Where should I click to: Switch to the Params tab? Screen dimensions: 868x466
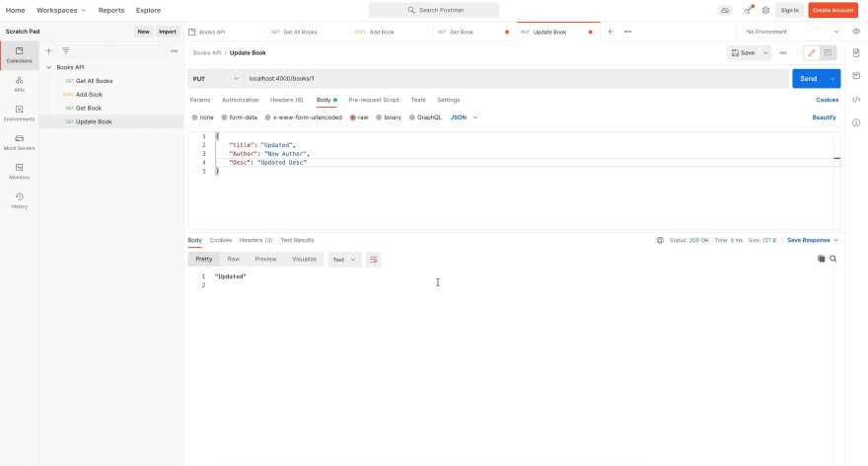200,100
